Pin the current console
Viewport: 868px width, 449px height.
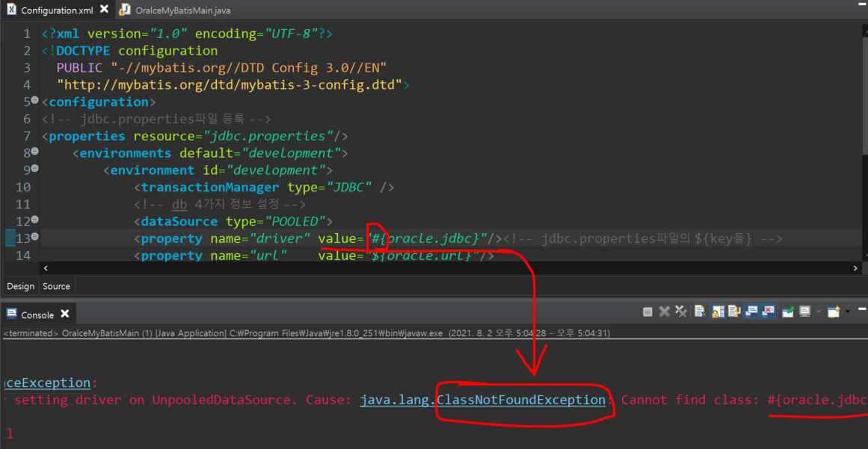coord(788,312)
